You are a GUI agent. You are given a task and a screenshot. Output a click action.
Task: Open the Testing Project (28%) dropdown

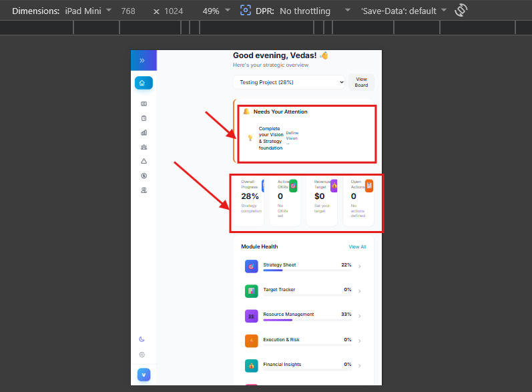(289, 82)
